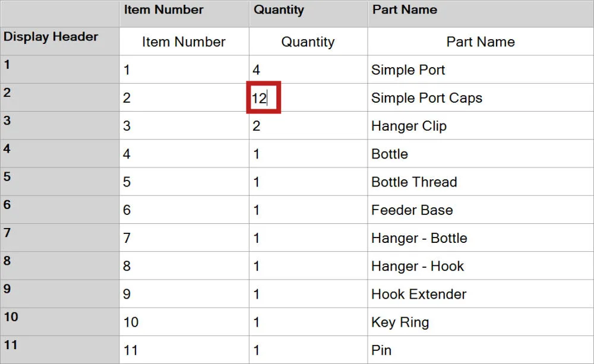Select the Hanger Clip cell
Image resolution: width=594 pixels, height=364 pixels.
(x=481, y=125)
